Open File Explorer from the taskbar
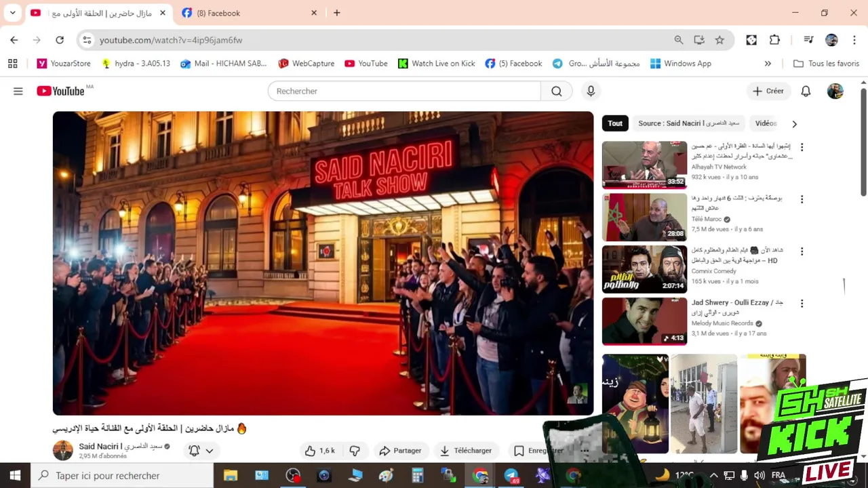Image resolution: width=868 pixels, height=488 pixels. (231, 476)
